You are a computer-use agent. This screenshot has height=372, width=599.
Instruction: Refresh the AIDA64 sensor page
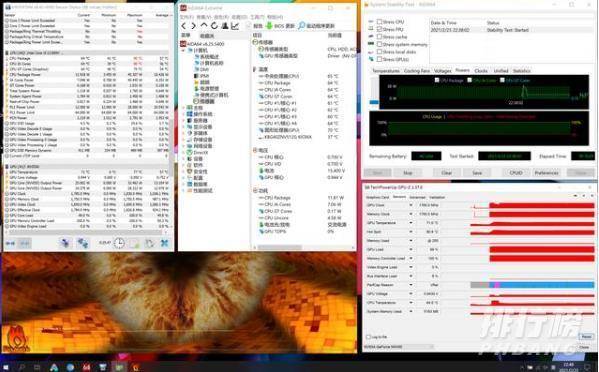[x=214, y=26]
